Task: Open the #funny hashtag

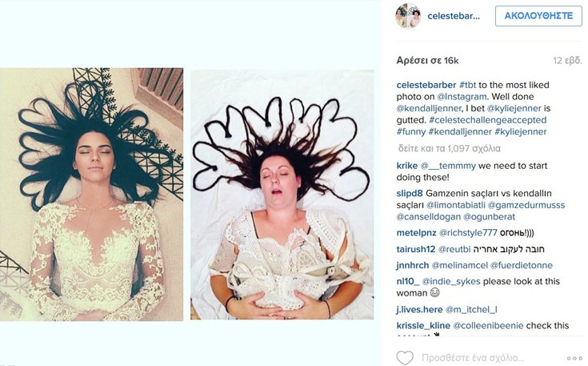Action: click(x=411, y=132)
